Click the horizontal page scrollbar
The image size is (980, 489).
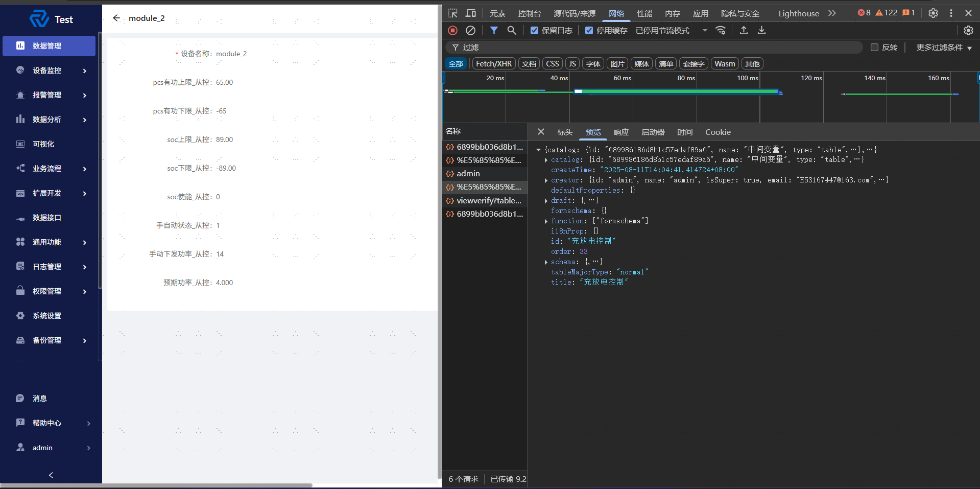156,485
